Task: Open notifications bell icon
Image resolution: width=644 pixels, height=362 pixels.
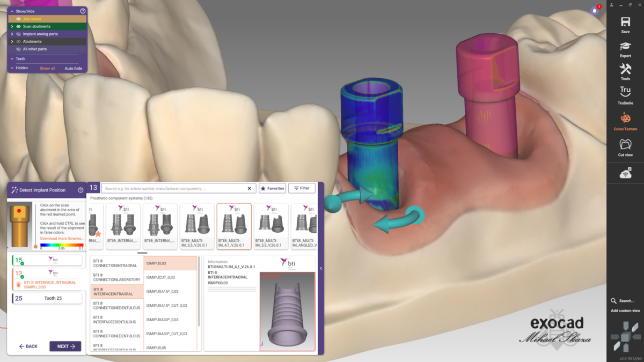Action: 595,11
